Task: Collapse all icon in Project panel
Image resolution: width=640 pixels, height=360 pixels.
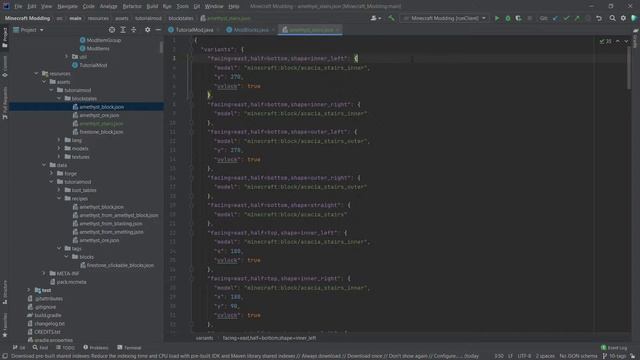Action: pos(133,30)
